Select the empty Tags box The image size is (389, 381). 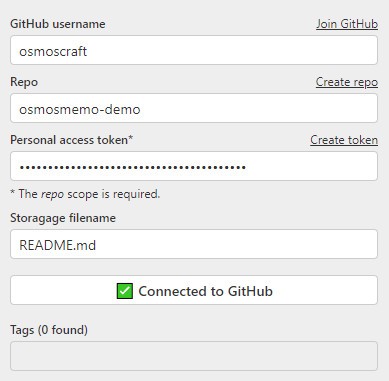pos(194,356)
